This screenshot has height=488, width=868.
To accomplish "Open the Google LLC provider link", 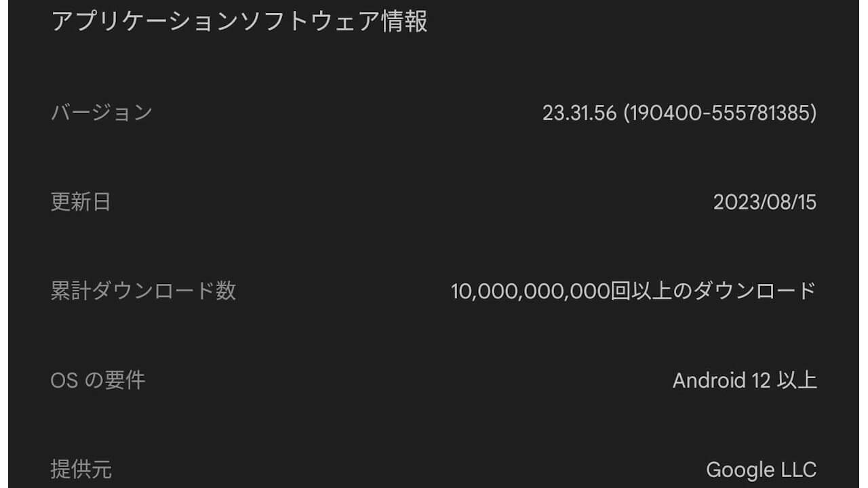I will pos(761,468).
